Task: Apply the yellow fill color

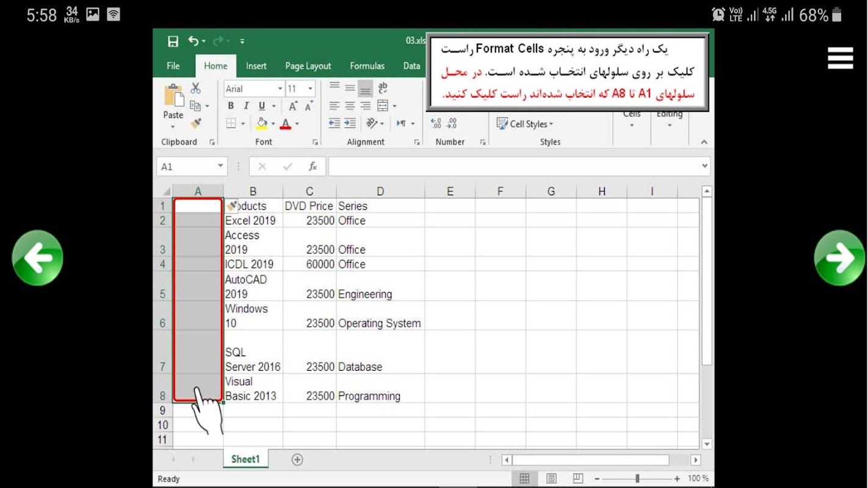Action: (262, 123)
